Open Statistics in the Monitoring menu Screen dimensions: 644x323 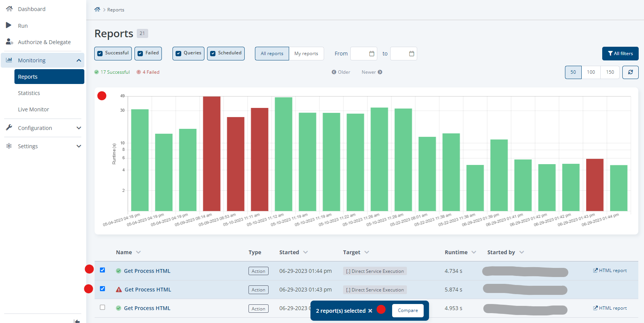point(29,93)
